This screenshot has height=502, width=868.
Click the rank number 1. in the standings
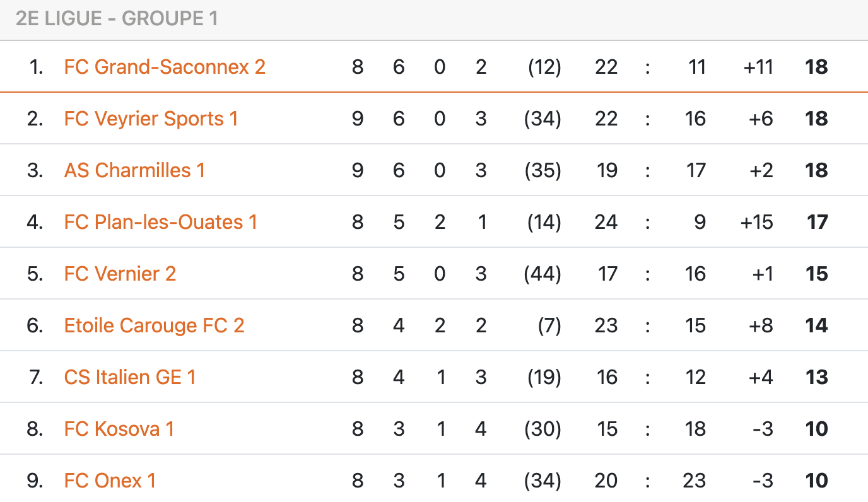(x=36, y=67)
